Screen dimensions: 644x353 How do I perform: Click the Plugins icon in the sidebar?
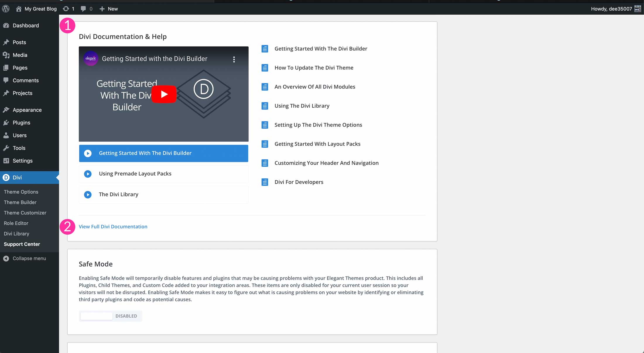6,122
